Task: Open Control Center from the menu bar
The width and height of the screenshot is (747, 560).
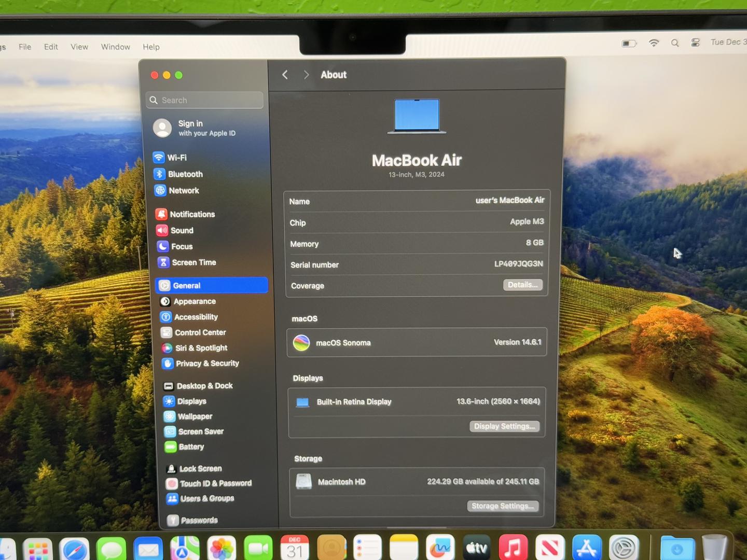Action: tap(696, 43)
